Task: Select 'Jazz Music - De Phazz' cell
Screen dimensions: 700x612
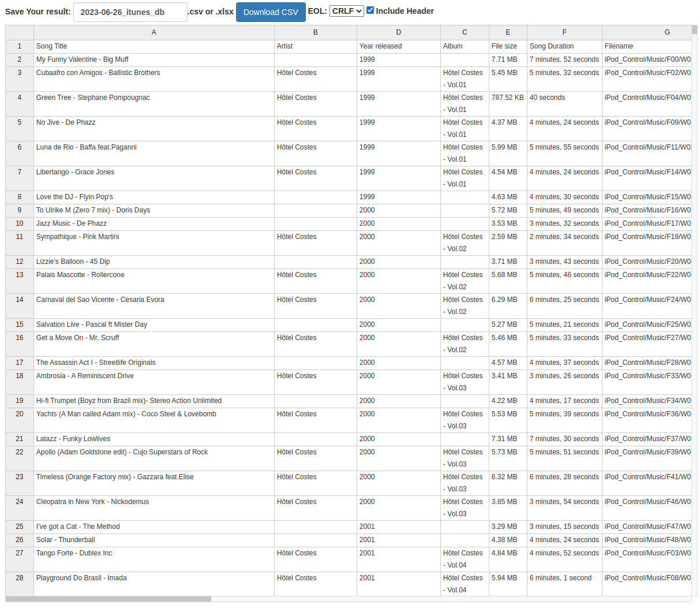Action: (x=154, y=224)
